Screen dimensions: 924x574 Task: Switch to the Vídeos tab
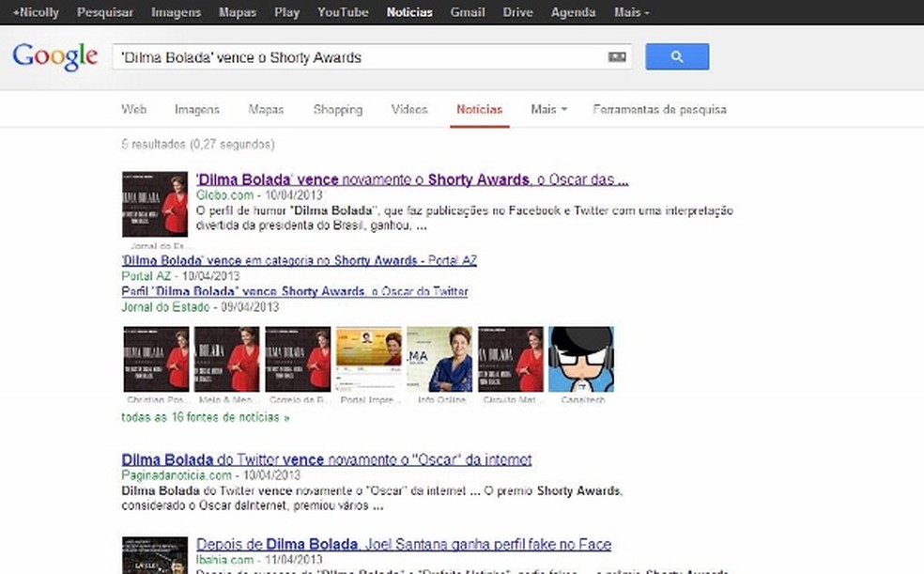pyautogui.click(x=408, y=109)
